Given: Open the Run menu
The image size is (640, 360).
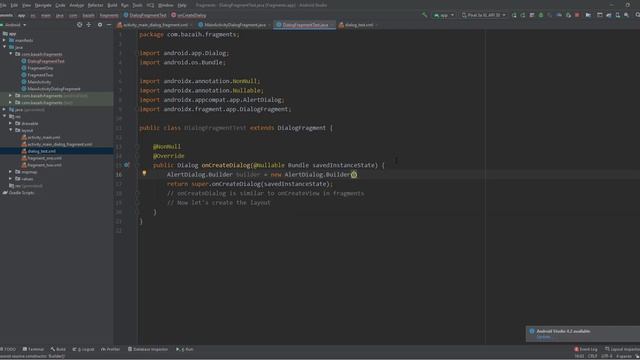Looking at the screenshot, I should coord(125,5).
